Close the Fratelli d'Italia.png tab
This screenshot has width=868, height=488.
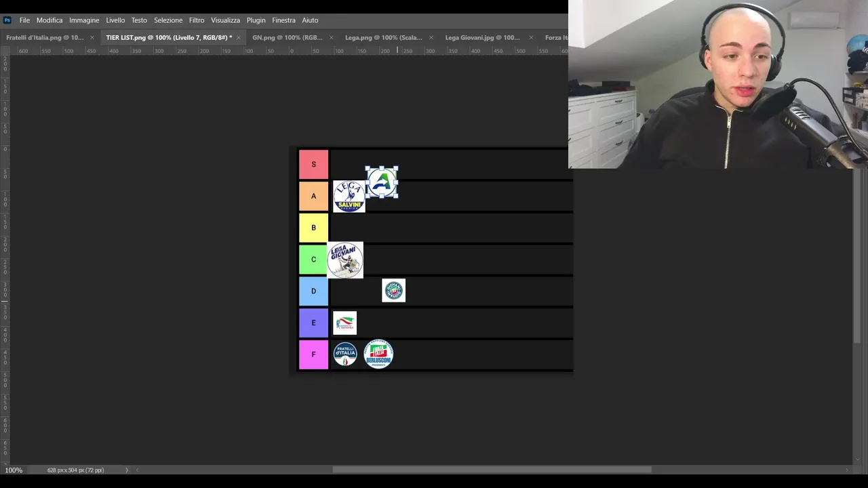pos(92,37)
